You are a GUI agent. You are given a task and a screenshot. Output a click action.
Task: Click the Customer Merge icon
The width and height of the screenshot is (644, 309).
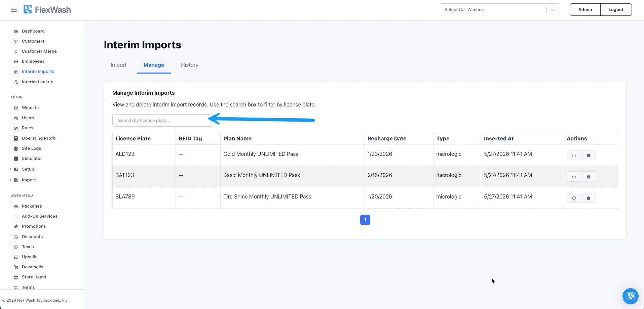click(x=16, y=51)
